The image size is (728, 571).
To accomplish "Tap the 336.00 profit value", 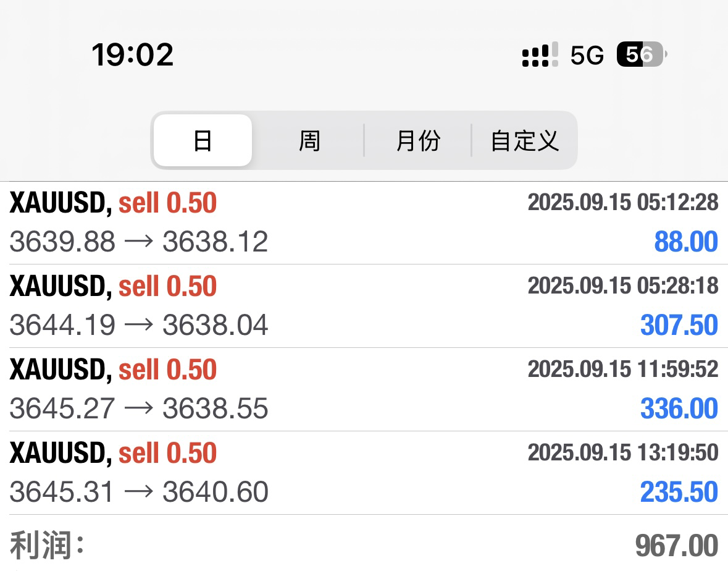I will pos(679,408).
